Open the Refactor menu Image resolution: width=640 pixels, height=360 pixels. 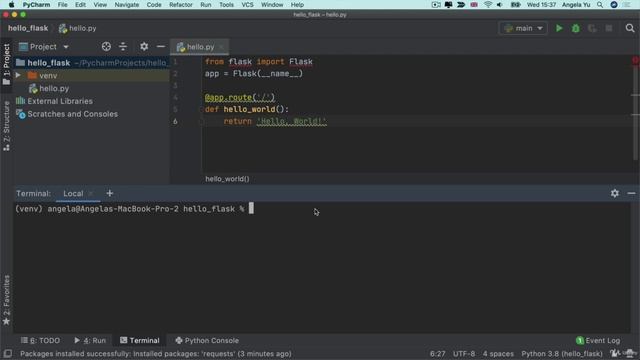[180, 5]
